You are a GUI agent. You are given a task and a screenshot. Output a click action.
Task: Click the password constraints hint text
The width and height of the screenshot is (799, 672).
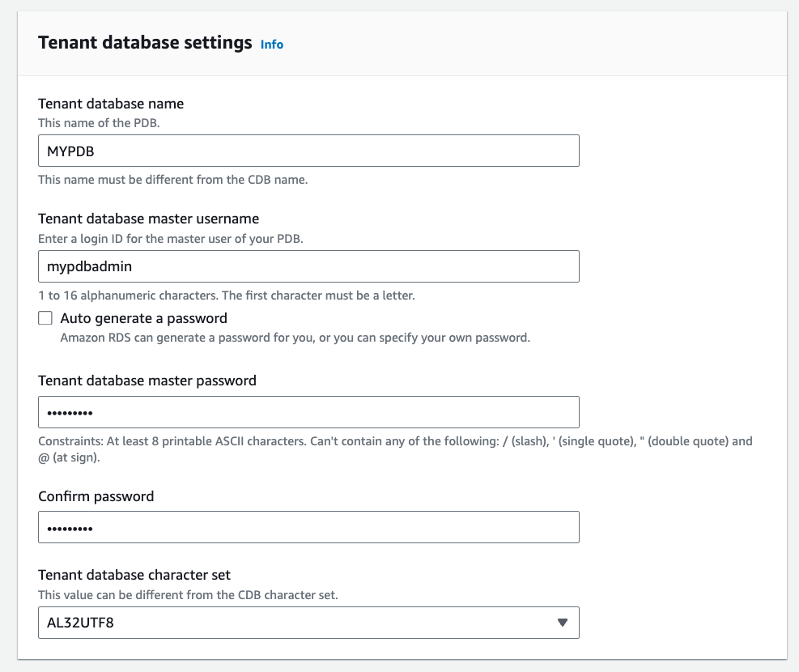[395, 441]
